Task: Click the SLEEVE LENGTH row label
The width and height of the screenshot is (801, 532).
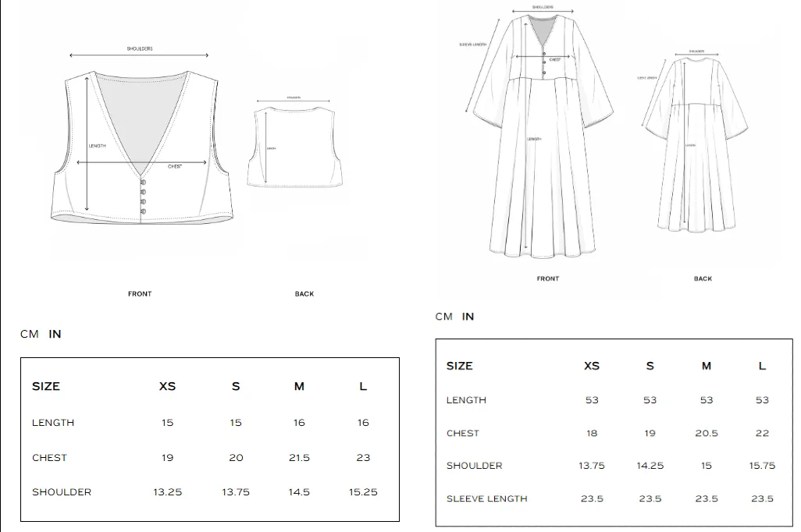Action: [486, 498]
